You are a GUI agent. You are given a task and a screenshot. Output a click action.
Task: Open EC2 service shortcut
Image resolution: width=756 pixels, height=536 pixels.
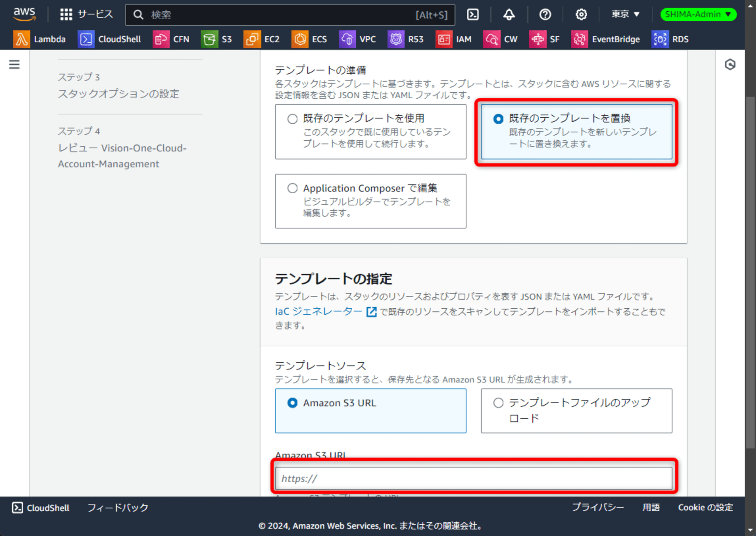point(262,39)
